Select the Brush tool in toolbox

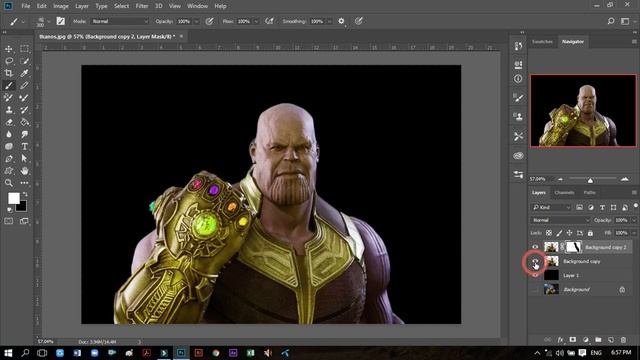click(9, 85)
